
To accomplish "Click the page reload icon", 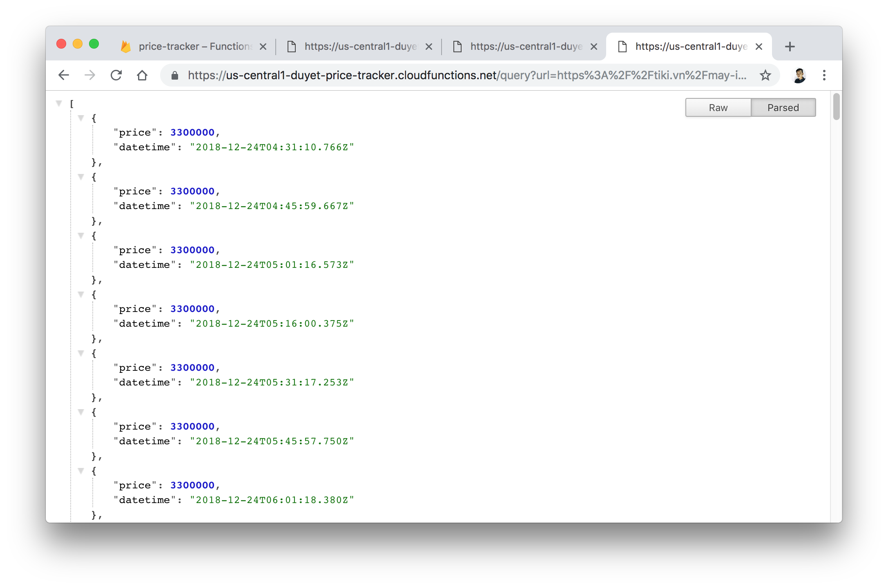I will click(118, 74).
